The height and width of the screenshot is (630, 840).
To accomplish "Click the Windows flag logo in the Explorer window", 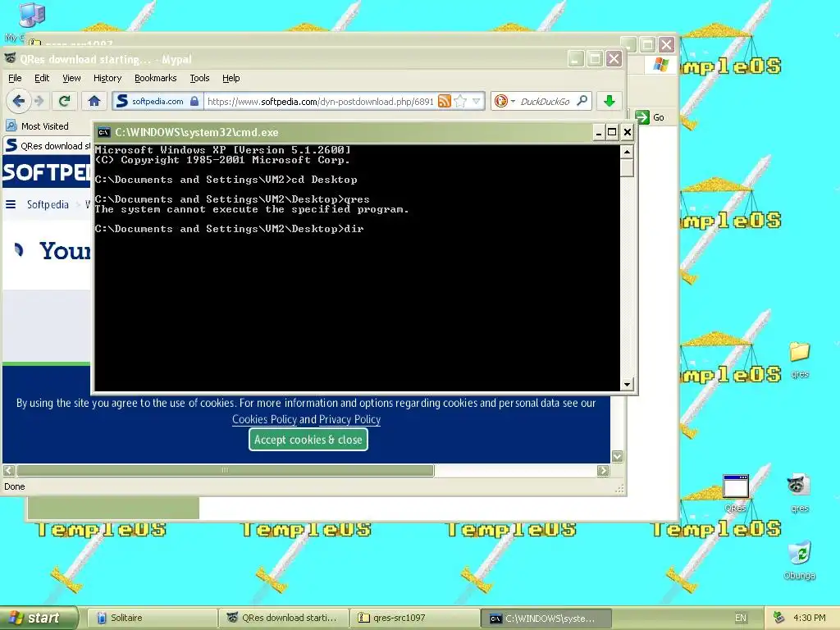I will pos(660,65).
